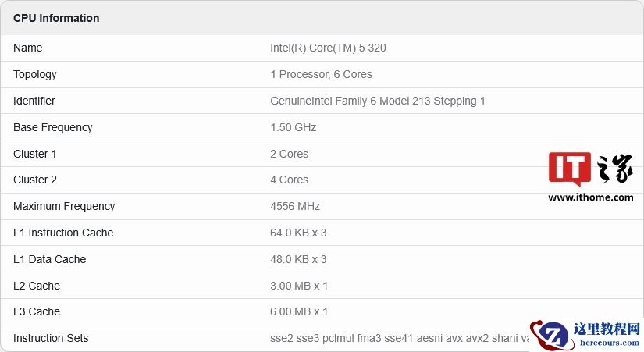Click the Intel(R) Core(TM) 5 320 value

[328, 48]
